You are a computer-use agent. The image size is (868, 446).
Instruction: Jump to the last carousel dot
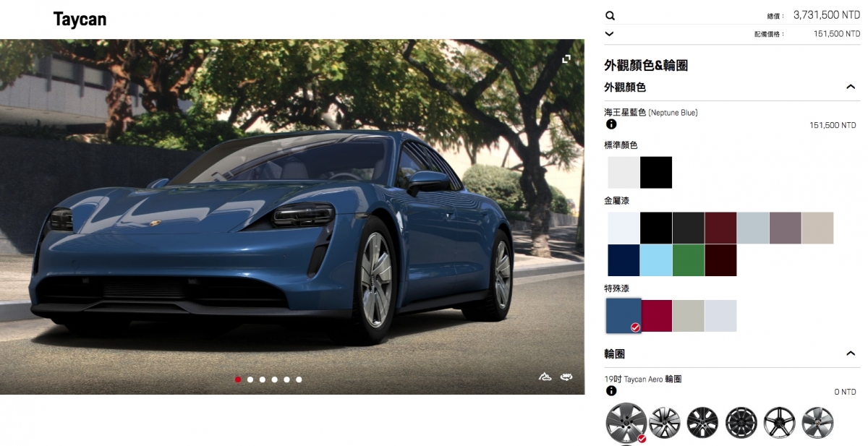[299, 379]
